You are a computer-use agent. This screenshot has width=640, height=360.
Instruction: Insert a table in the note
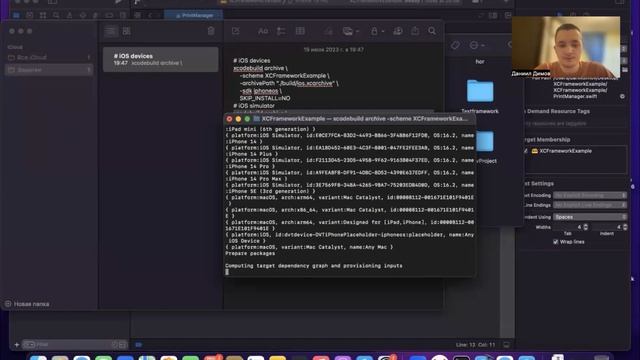click(300, 31)
